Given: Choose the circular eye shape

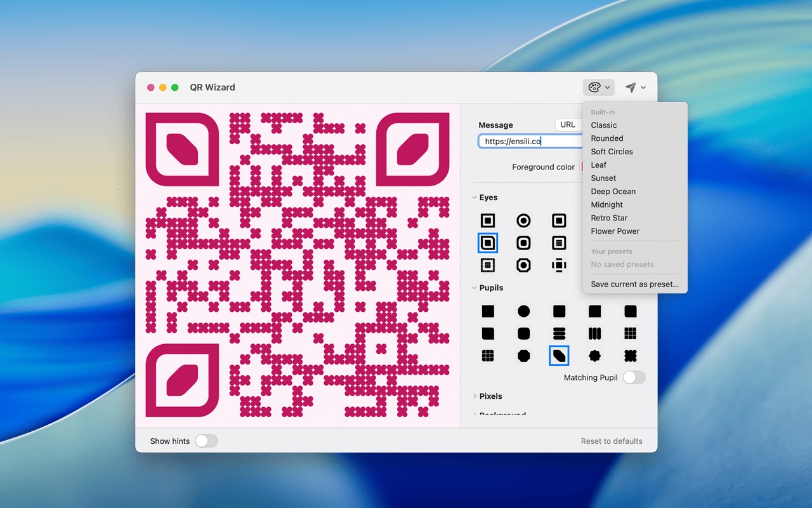Looking at the screenshot, I should [523, 220].
